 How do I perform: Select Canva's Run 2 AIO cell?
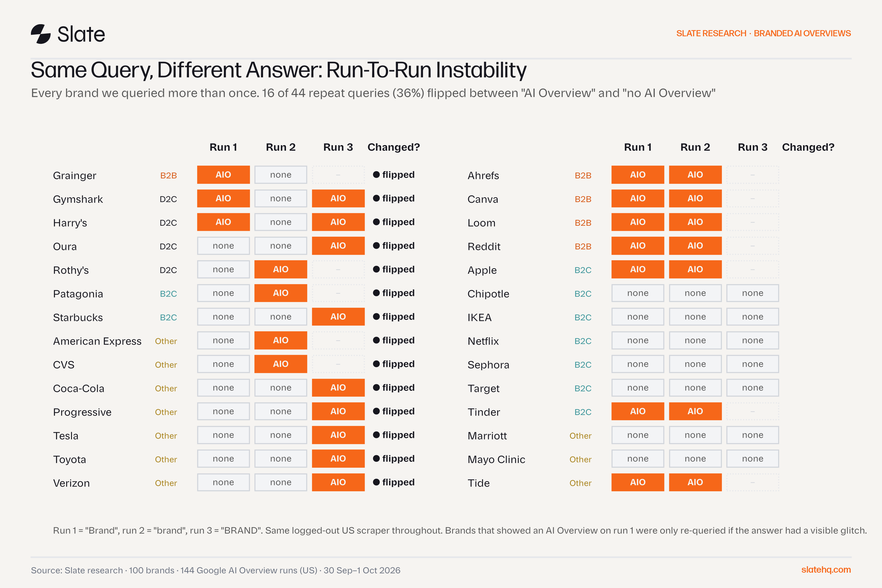(x=695, y=198)
